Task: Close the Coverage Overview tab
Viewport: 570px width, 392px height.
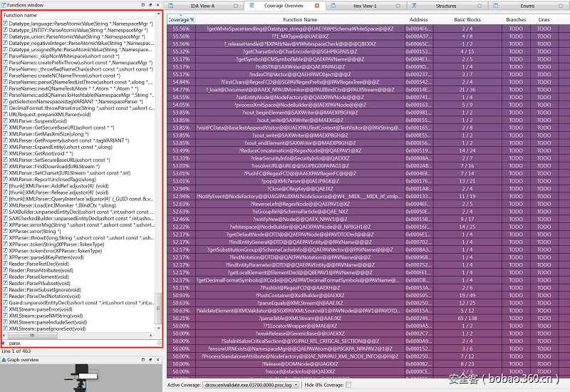Action: [x=316, y=6]
